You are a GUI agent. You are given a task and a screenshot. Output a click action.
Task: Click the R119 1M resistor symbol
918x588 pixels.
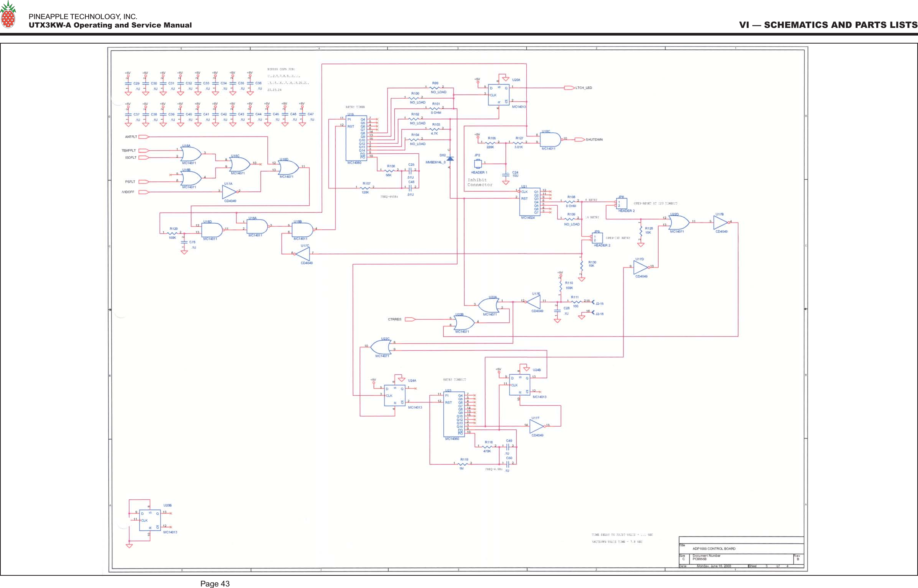coord(463,464)
